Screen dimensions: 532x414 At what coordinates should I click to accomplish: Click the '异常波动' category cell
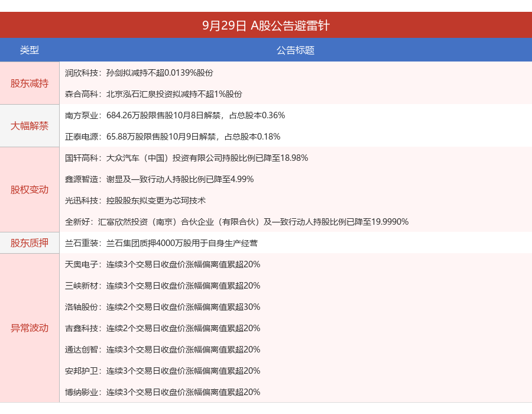pos(30,328)
